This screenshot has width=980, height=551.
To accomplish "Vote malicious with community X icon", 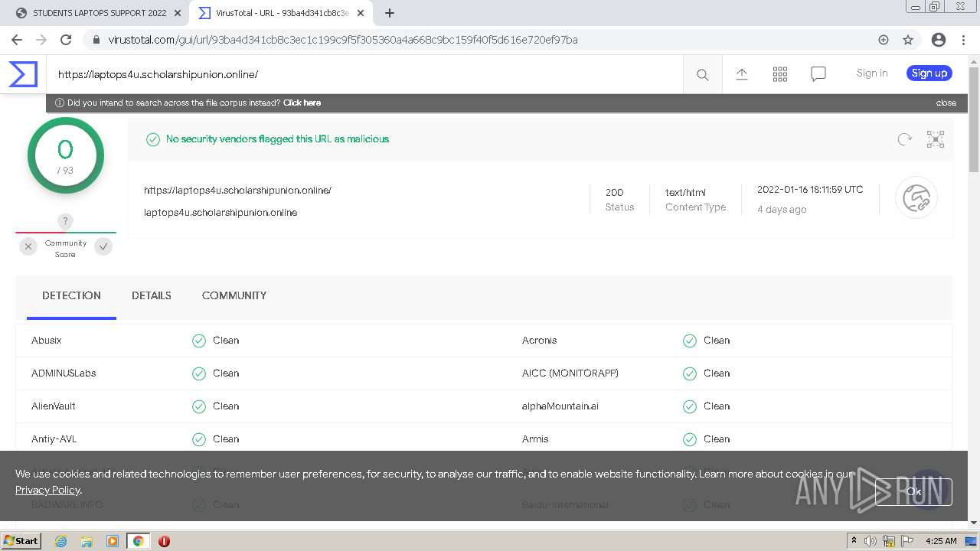I will coord(28,246).
